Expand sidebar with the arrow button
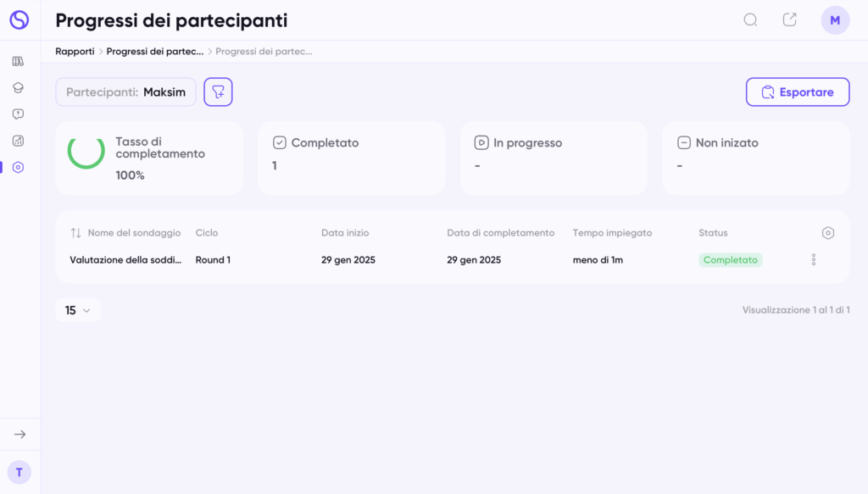 20,434
